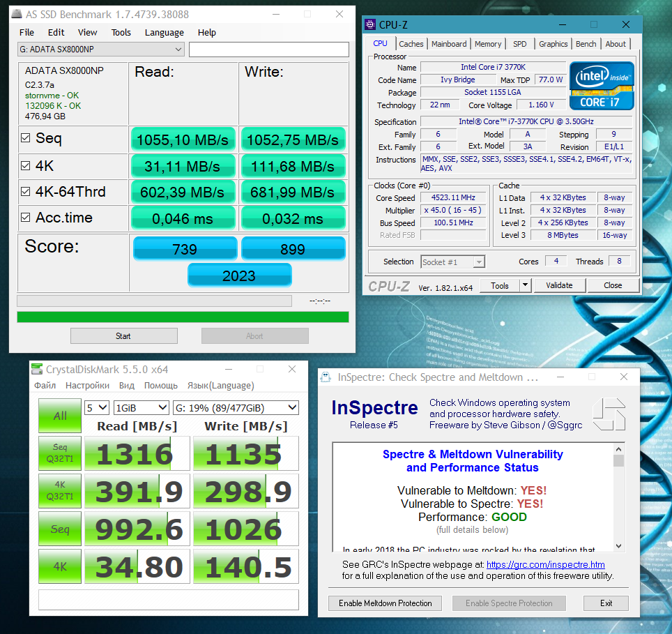Switch to the Caches tab in CPU-Z
Screen dimensions: 672x634
click(411, 44)
